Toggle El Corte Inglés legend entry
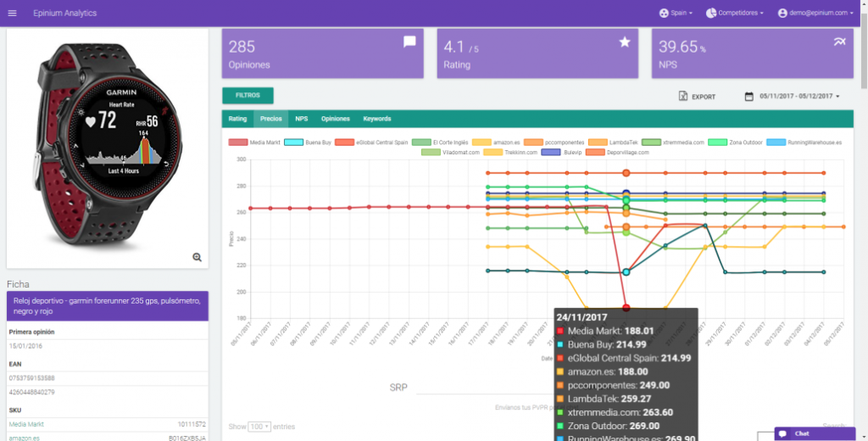Image resolution: width=868 pixels, height=441 pixels. [x=440, y=142]
